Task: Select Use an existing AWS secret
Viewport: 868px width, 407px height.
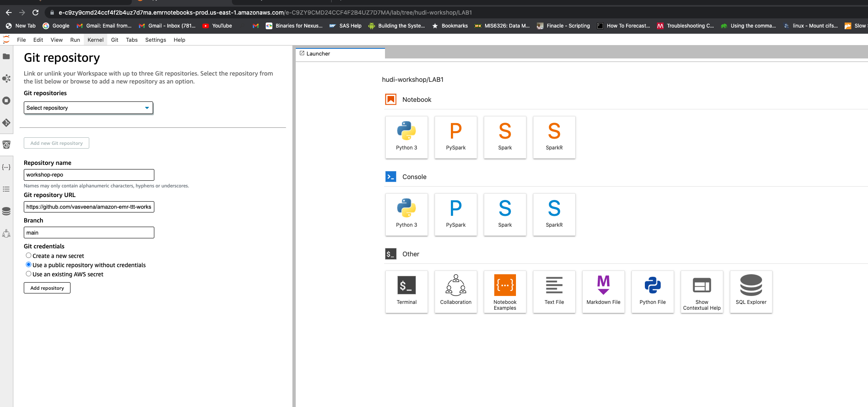Action: [x=28, y=274]
